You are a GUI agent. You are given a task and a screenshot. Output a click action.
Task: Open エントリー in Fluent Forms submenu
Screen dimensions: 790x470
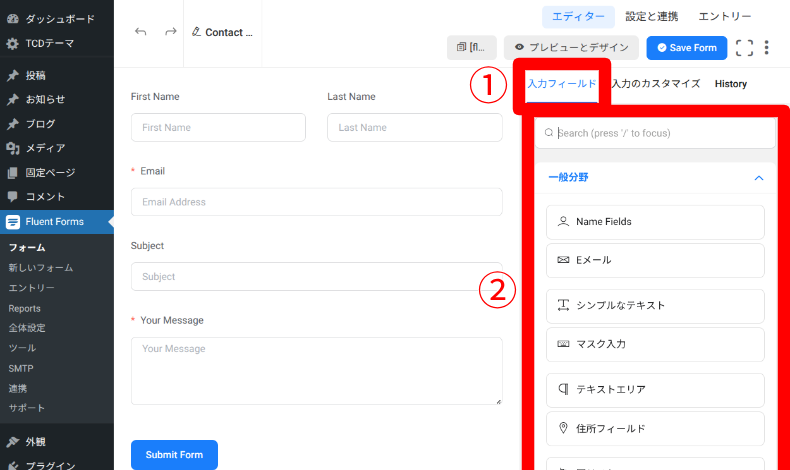point(31,288)
